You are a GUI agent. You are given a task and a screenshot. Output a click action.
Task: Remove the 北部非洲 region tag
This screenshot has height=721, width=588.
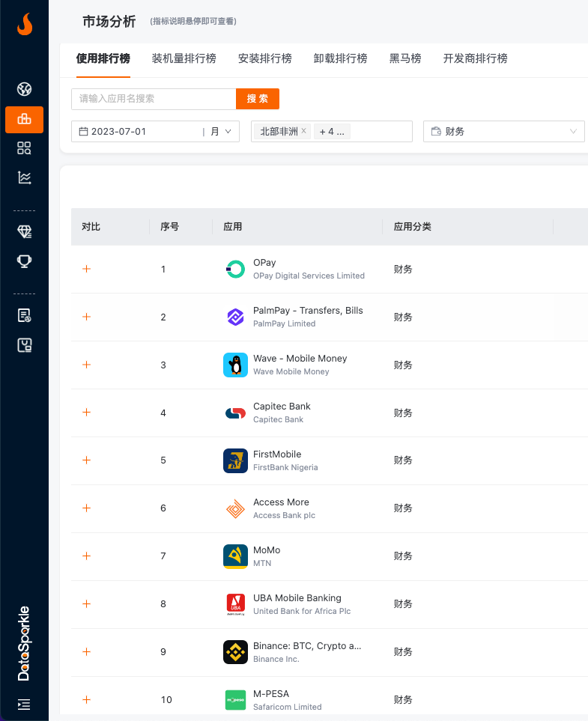click(x=303, y=131)
